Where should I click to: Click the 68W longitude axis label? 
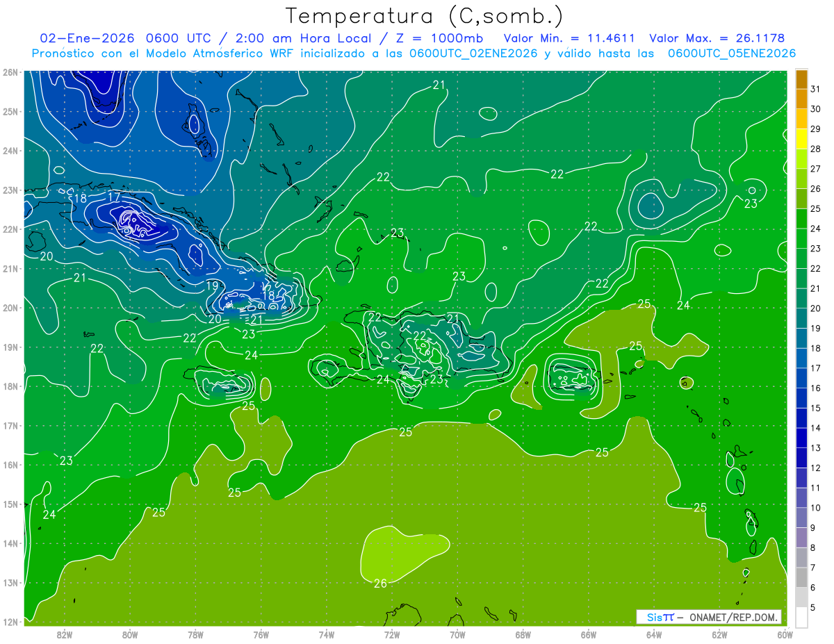tap(523, 634)
